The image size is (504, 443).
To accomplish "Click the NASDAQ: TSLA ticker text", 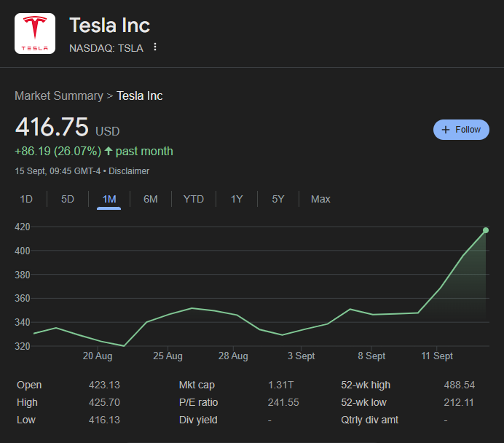I will 106,48.
